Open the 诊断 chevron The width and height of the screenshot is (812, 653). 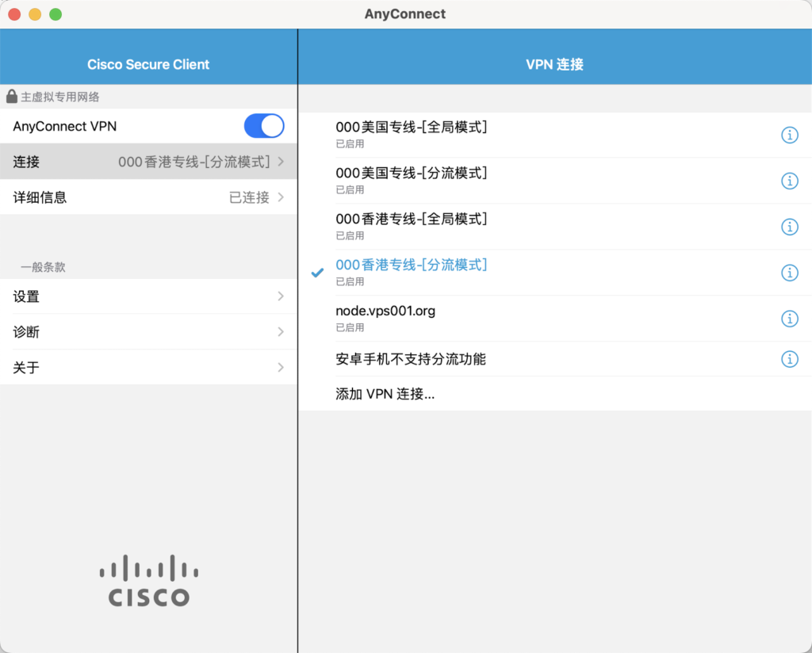tap(281, 332)
